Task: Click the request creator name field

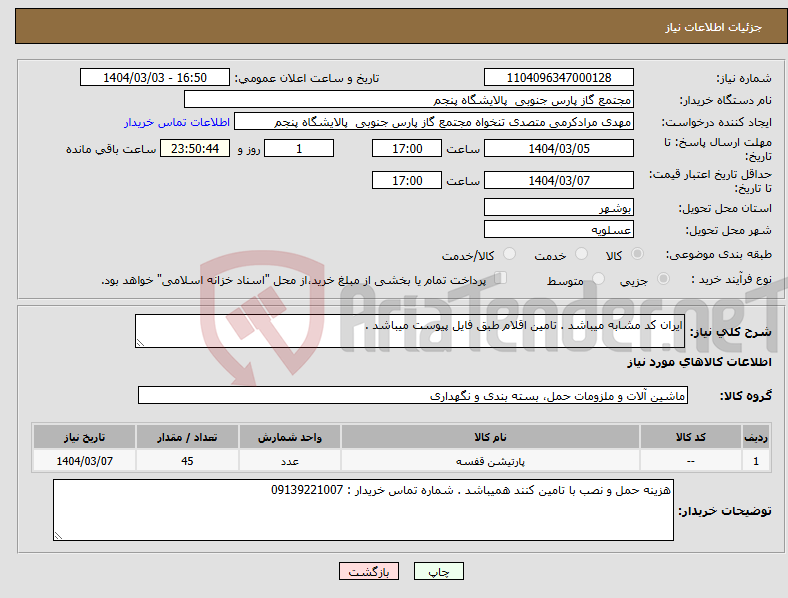Action: tap(434, 122)
